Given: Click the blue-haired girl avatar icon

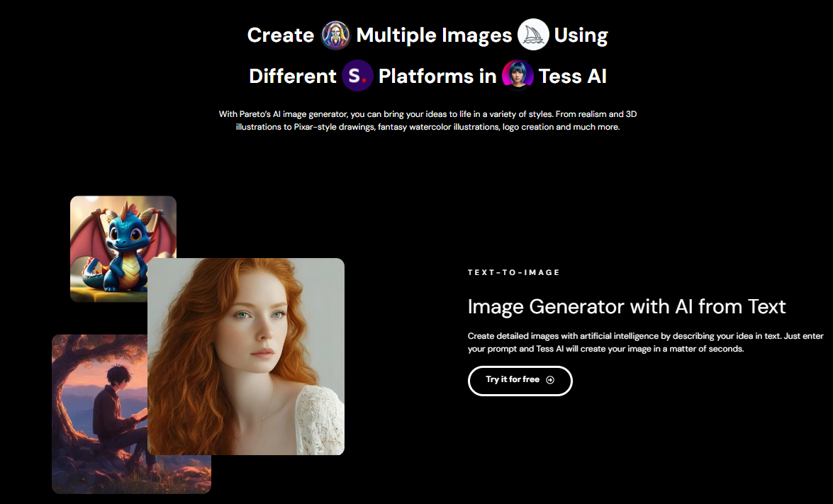Looking at the screenshot, I should [518, 75].
